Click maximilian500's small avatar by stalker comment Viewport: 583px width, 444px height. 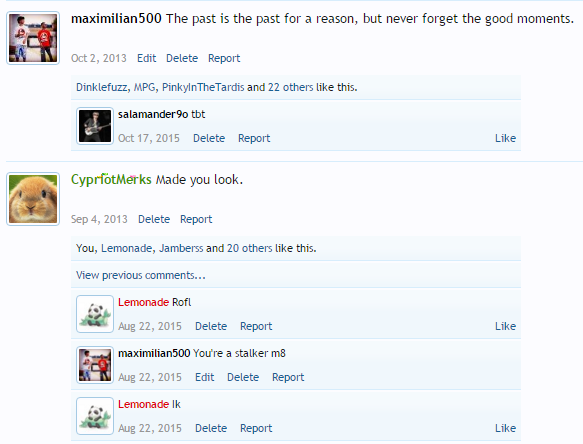pyautogui.click(x=95, y=365)
